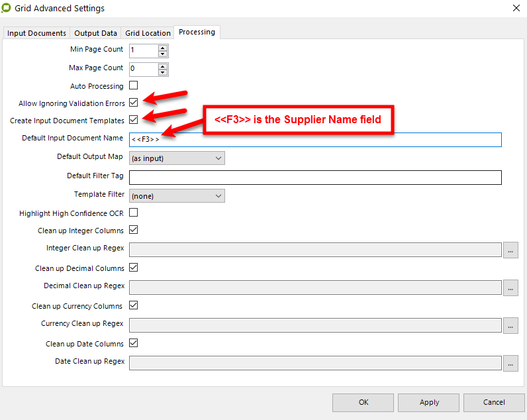Open the Output Data tab
This screenshot has height=420, width=527.
pos(95,33)
